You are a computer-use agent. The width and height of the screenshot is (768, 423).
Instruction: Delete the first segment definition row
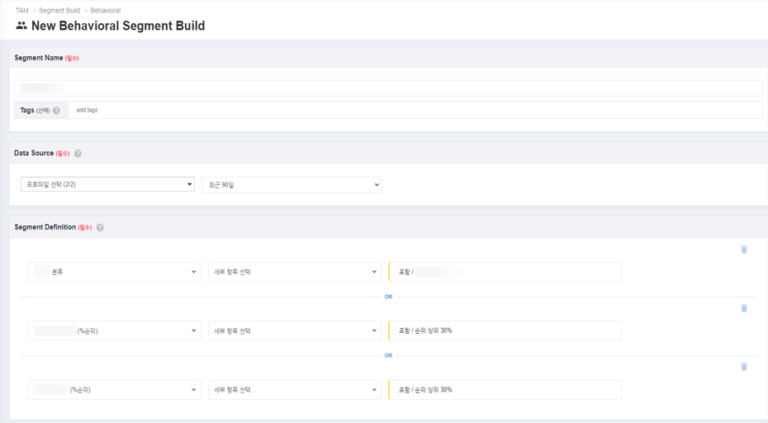click(743, 249)
